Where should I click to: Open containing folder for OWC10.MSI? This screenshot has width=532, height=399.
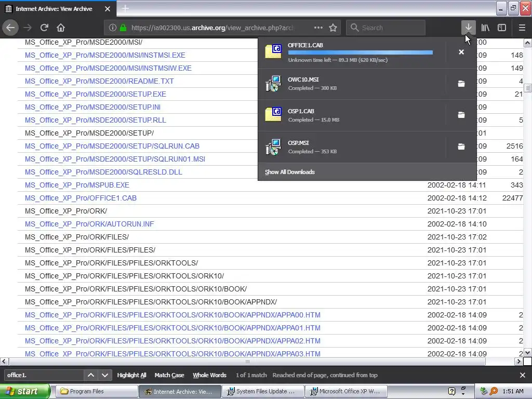[x=461, y=84]
